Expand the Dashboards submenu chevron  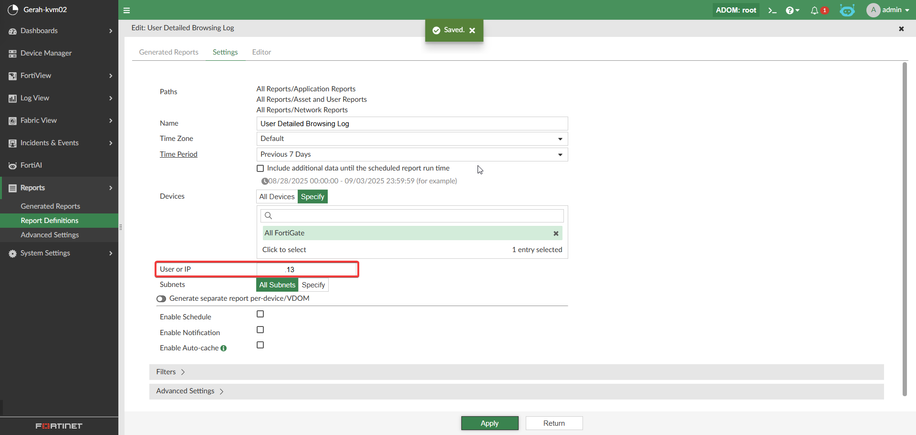point(110,31)
